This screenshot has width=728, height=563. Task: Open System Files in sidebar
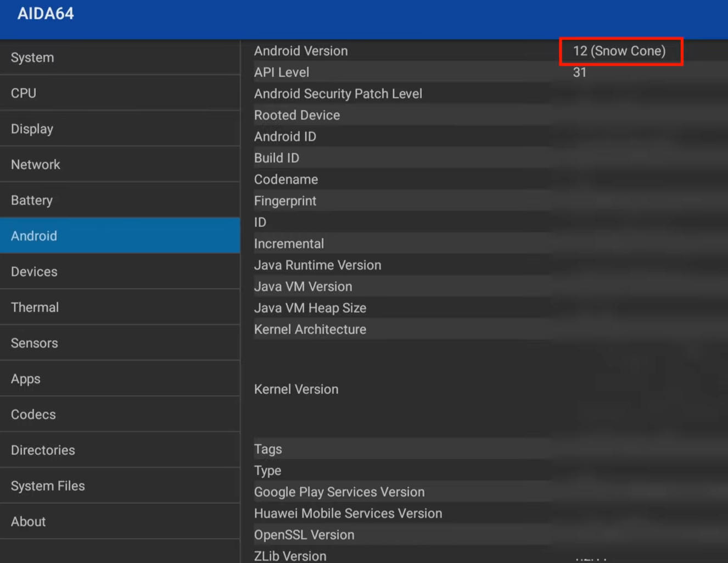120,486
